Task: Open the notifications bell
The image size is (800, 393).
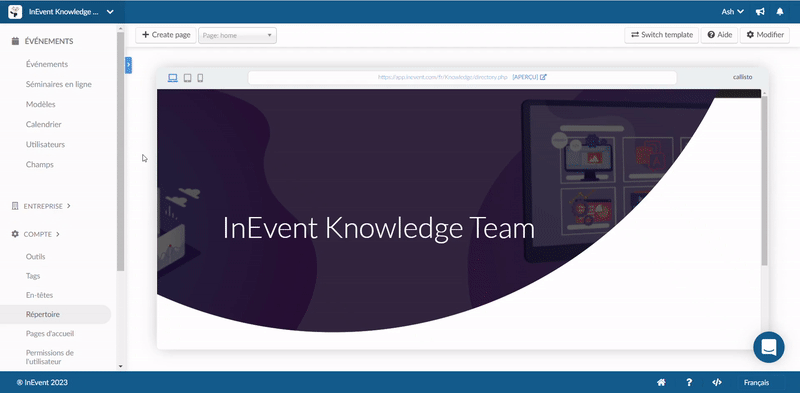Action: 780,12
